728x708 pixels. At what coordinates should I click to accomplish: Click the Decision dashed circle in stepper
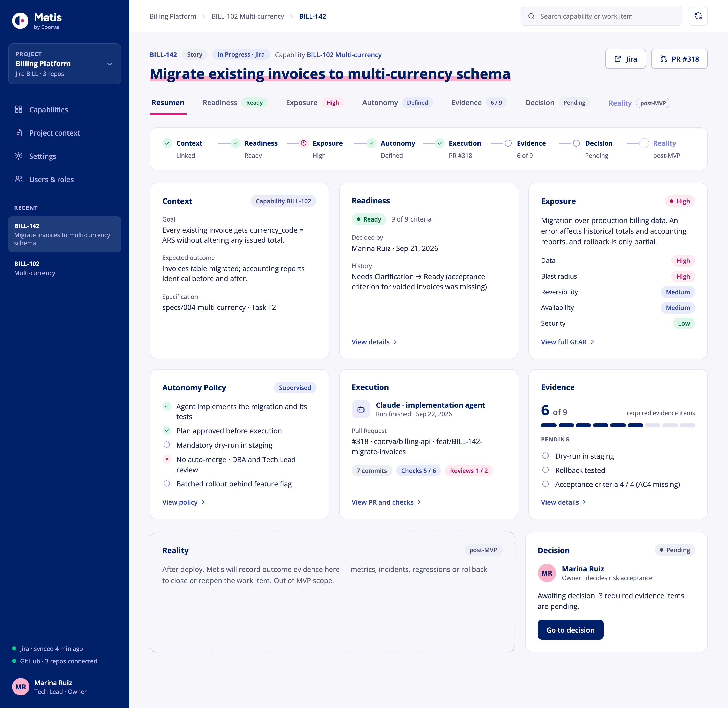coord(576,143)
